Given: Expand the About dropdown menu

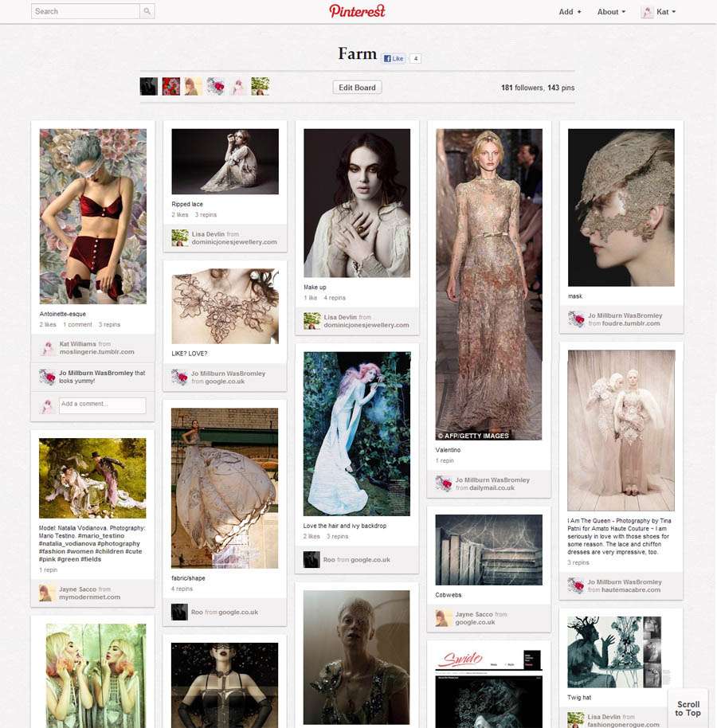Looking at the screenshot, I should (611, 12).
